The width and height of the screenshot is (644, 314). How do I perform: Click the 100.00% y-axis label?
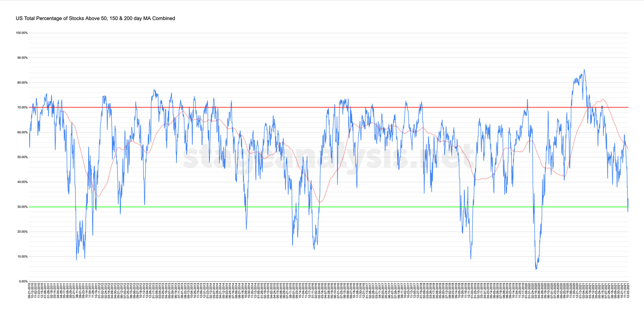tap(22, 33)
